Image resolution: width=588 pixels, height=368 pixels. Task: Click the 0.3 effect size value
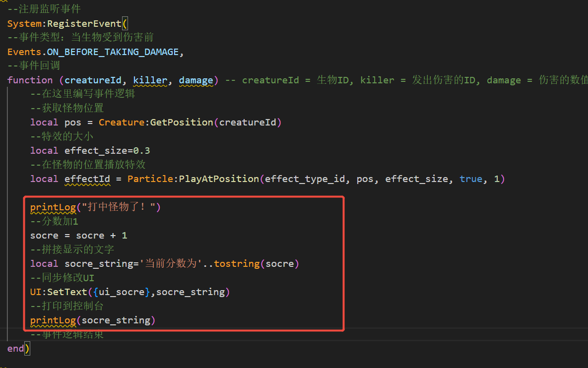point(141,150)
